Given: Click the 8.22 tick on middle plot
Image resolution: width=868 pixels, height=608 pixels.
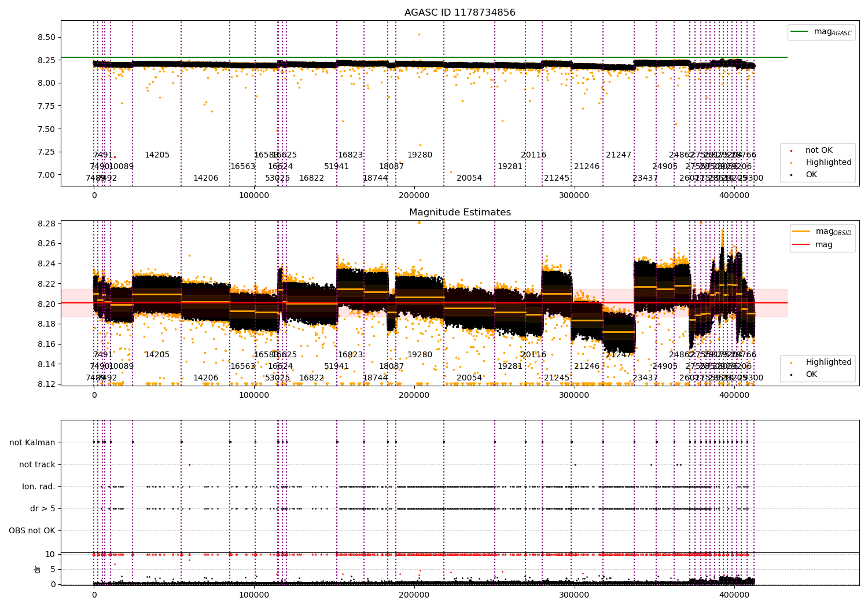Looking at the screenshot, I should click(x=46, y=284).
